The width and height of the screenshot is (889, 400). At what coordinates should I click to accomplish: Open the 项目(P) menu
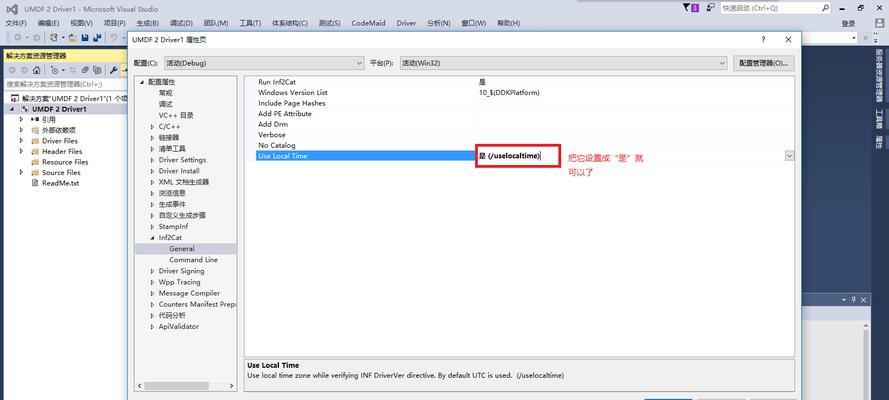click(115, 23)
